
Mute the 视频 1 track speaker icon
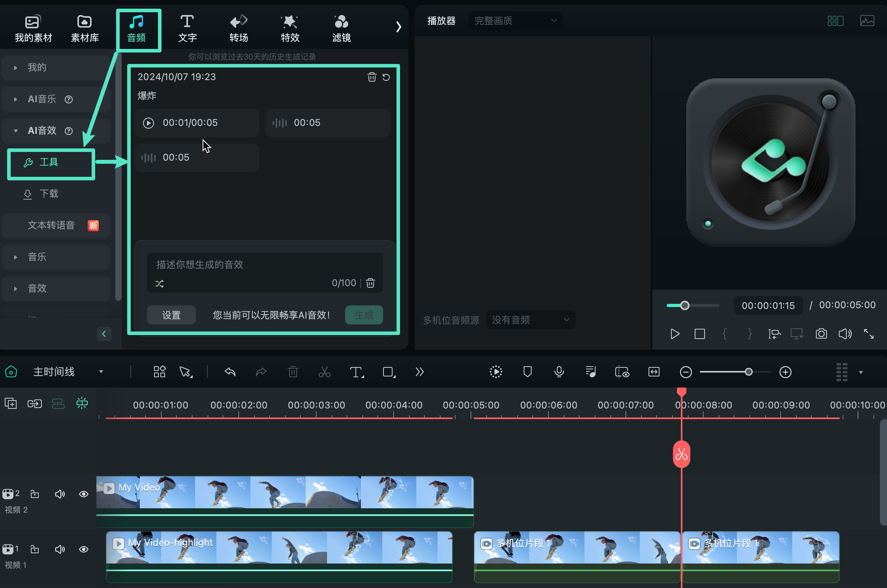tap(60, 549)
